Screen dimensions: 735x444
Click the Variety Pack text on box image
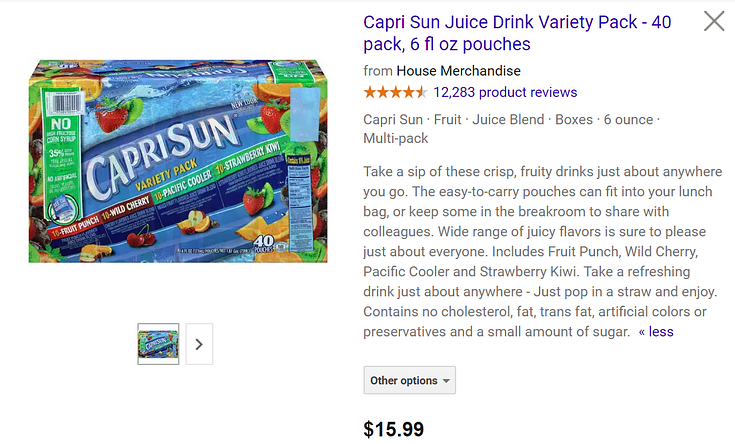point(166,175)
